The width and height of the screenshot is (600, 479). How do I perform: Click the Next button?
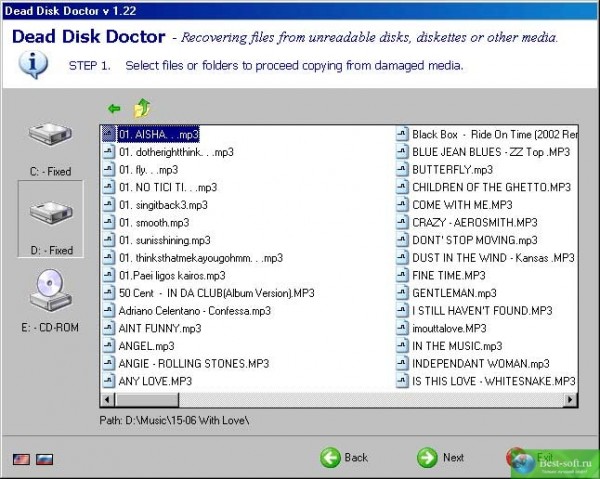coord(440,458)
